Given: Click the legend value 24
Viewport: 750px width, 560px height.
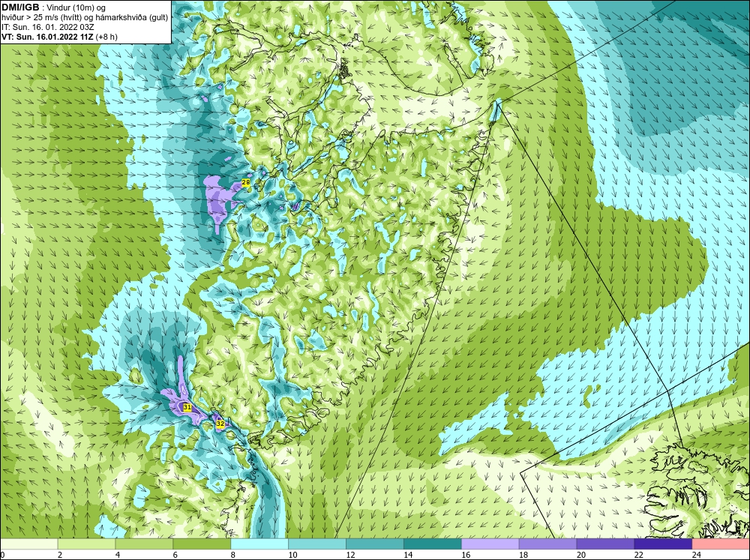Looking at the screenshot, I should (x=697, y=555).
